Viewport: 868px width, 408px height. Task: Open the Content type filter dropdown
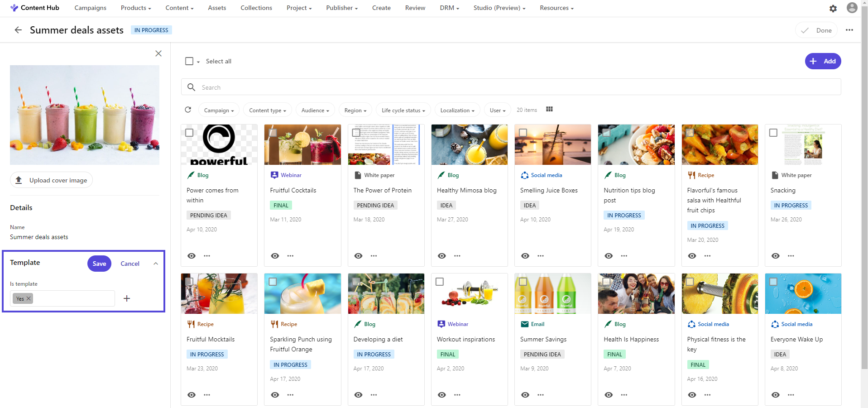tap(268, 110)
